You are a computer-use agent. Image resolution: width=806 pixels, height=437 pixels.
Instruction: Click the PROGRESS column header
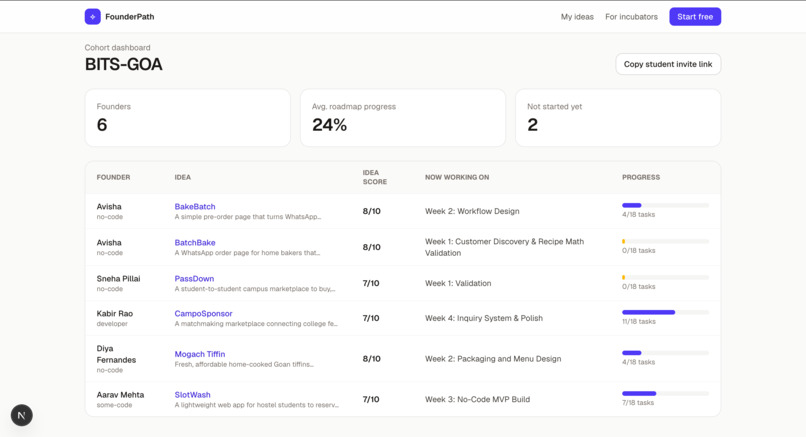(x=640, y=177)
